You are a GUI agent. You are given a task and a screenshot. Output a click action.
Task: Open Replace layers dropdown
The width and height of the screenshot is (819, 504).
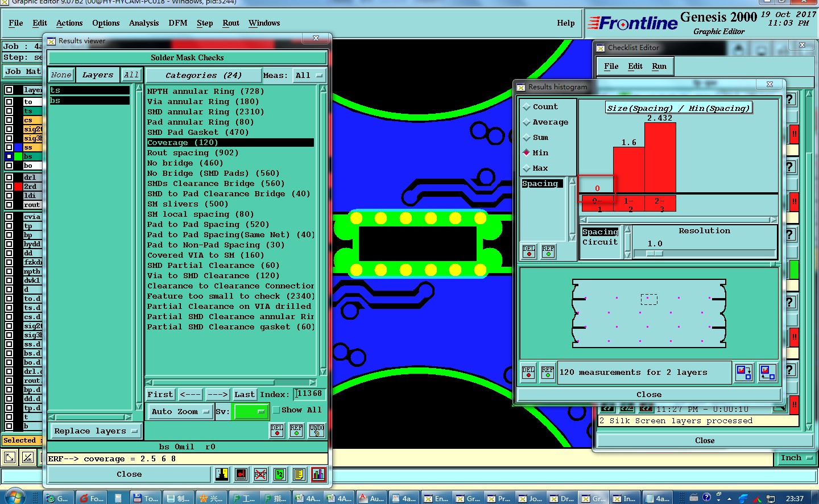coord(96,431)
